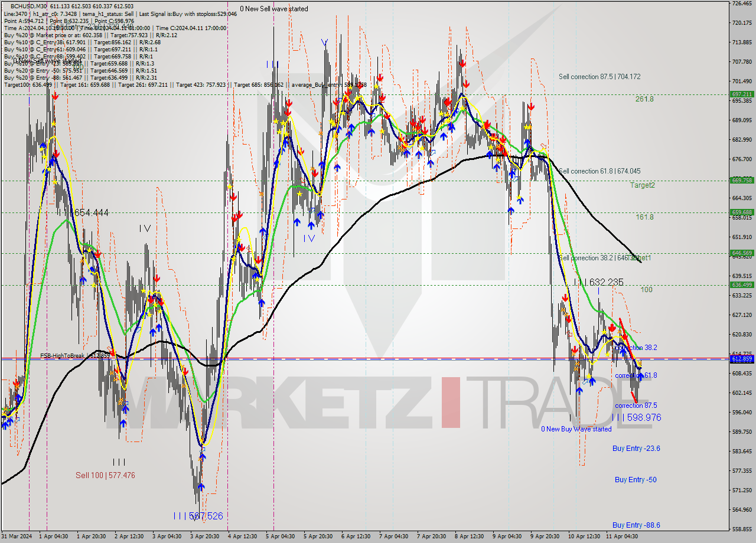Click the blue 'correction 87.5' label
The width and height of the screenshot is (756, 543).
pyautogui.click(x=636, y=405)
